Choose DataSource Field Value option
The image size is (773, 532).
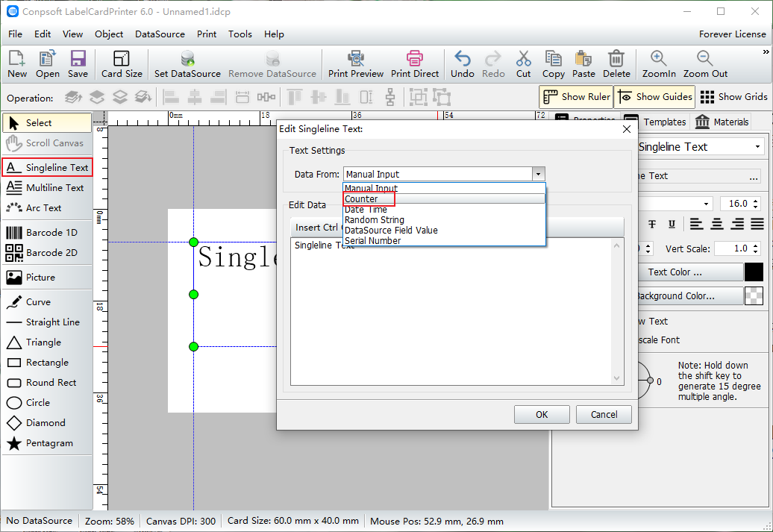pos(444,231)
